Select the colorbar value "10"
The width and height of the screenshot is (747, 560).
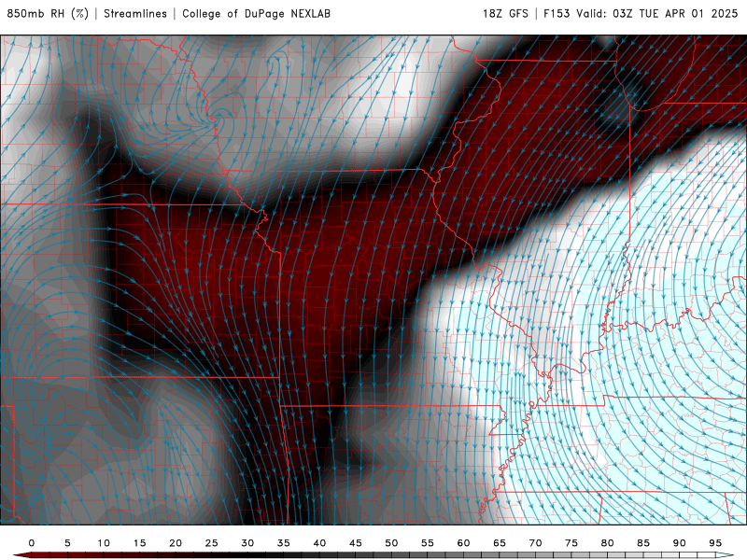point(104,543)
